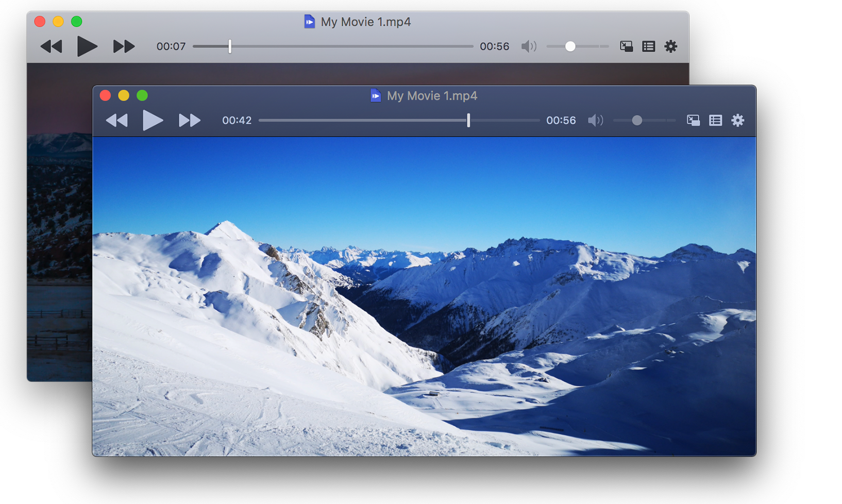Click the 00:56 duration in front window
Viewport: 842px width, 504px height.
(x=561, y=120)
